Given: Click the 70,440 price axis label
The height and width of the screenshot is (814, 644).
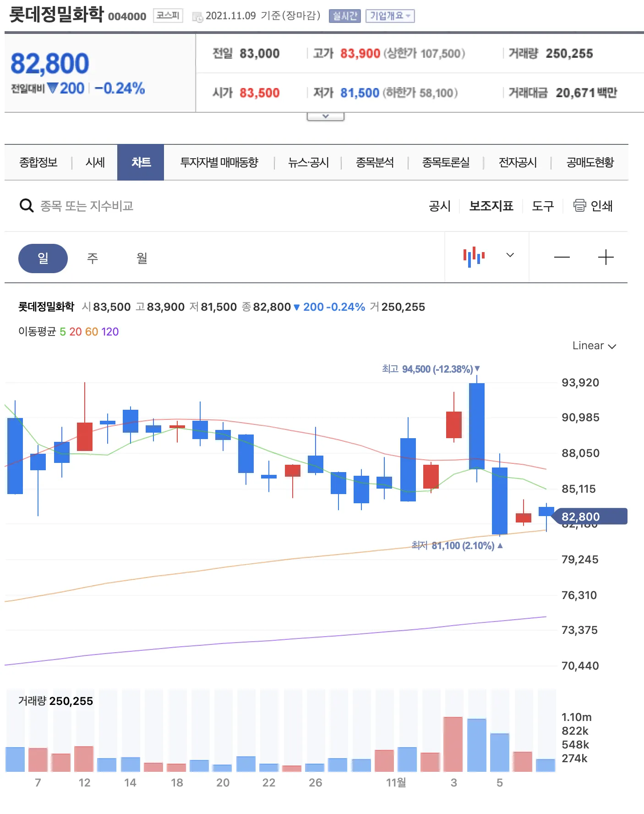Looking at the screenshot, I should coord(580,665).
